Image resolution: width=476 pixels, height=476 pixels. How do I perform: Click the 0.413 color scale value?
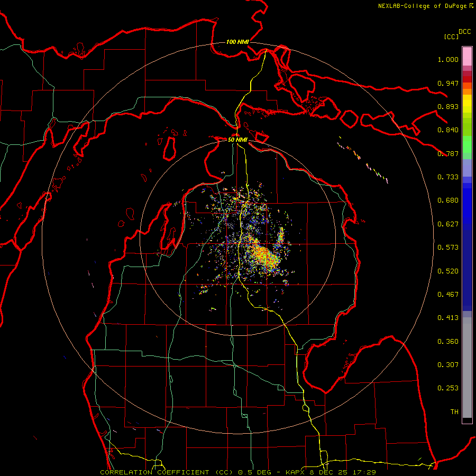(448, 318)
